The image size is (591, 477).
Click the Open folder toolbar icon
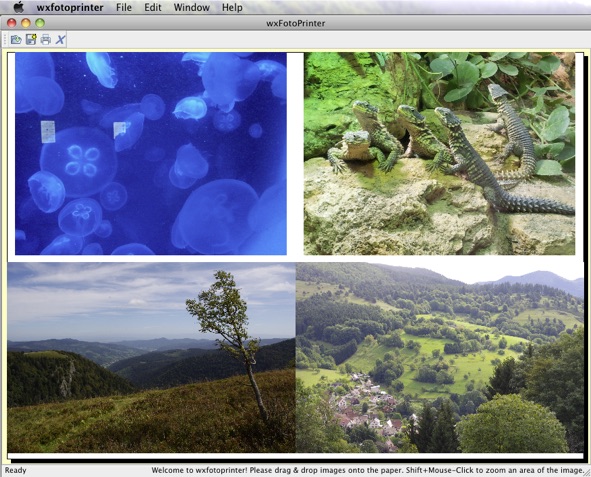click(16, 39)
